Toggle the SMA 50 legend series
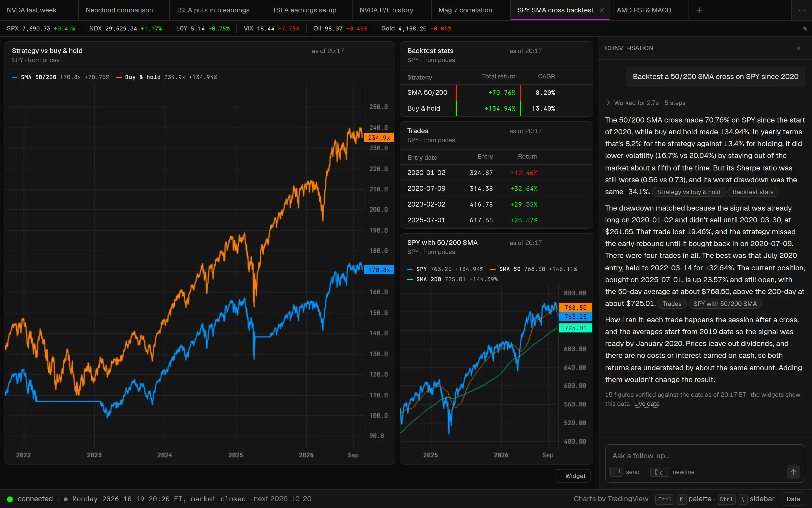 (x=533, y=269)
